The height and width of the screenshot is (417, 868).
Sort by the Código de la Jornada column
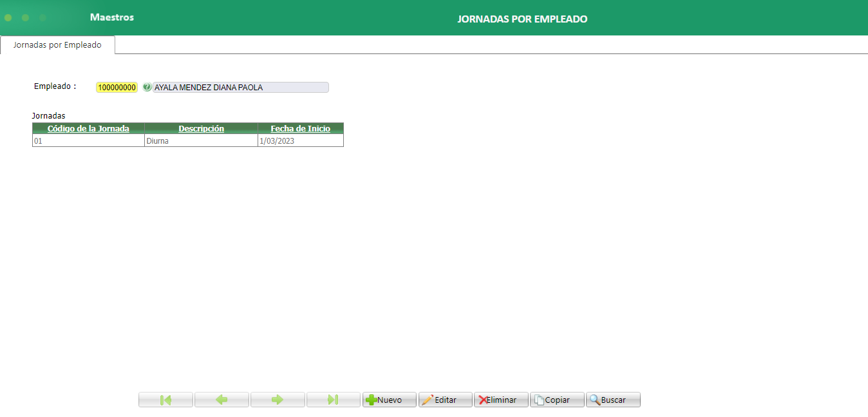[88, 128]
